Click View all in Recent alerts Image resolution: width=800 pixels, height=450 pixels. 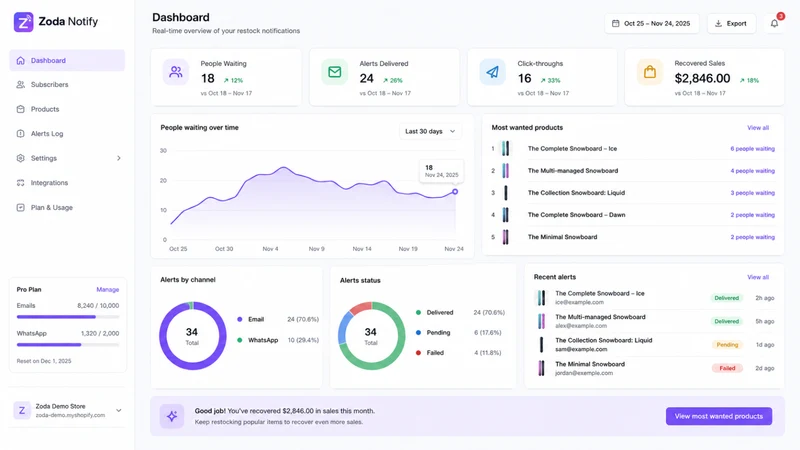pos(758,277)
